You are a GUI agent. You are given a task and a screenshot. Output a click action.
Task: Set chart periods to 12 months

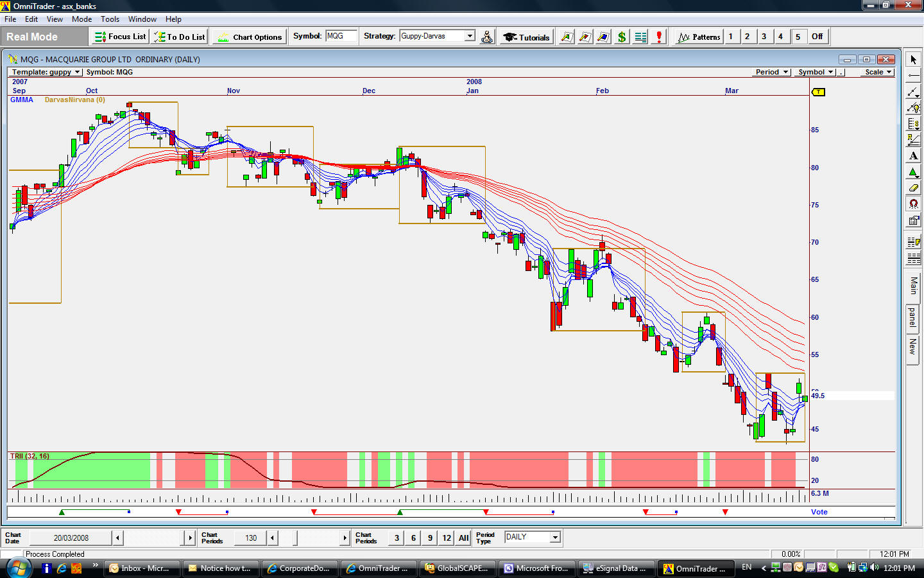point(447,538)
